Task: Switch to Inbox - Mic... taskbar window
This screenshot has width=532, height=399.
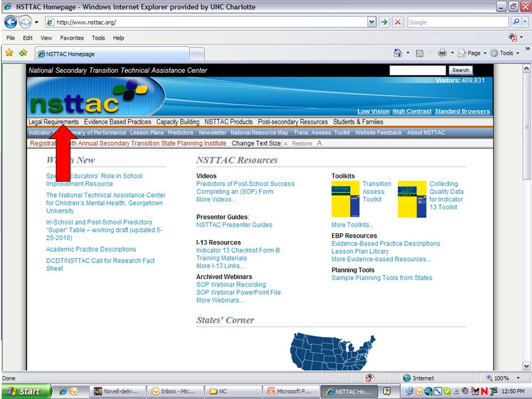Action: (176, 392)
